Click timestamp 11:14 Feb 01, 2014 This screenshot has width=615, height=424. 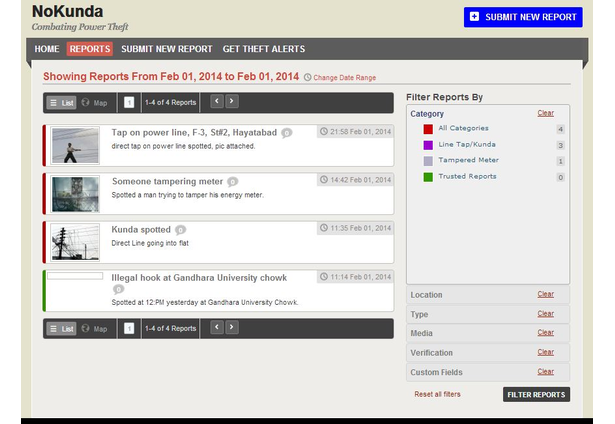355,277
